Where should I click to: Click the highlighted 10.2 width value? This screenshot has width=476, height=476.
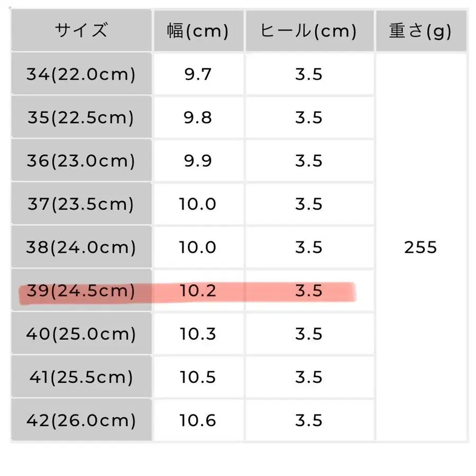click(x=198, y=291)
